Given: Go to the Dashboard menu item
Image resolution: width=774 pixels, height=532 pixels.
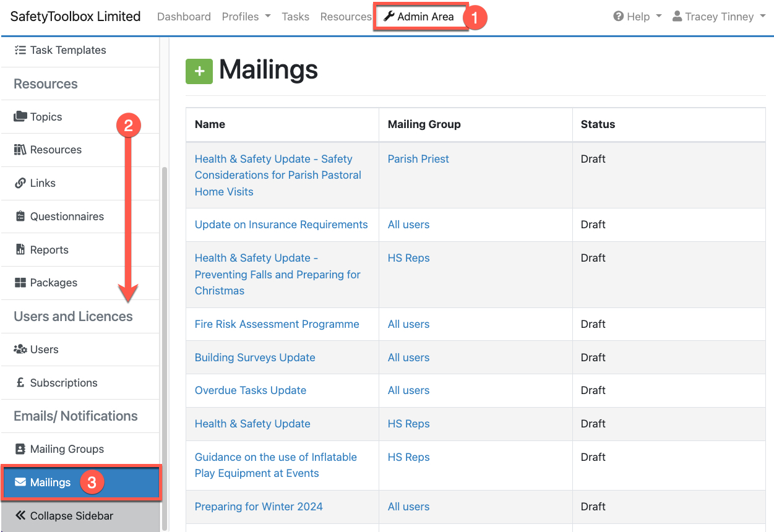Looking at the screenshot, I should pos(184,17).
